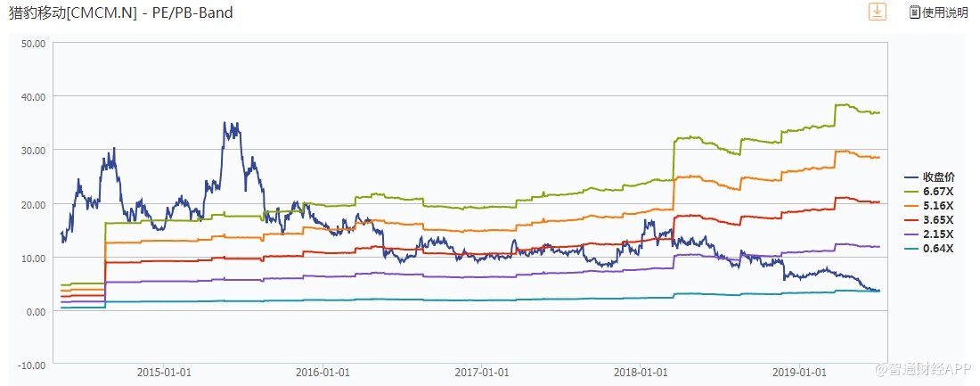Click the 2018-01-01 x-axis date label

[640, 372]
